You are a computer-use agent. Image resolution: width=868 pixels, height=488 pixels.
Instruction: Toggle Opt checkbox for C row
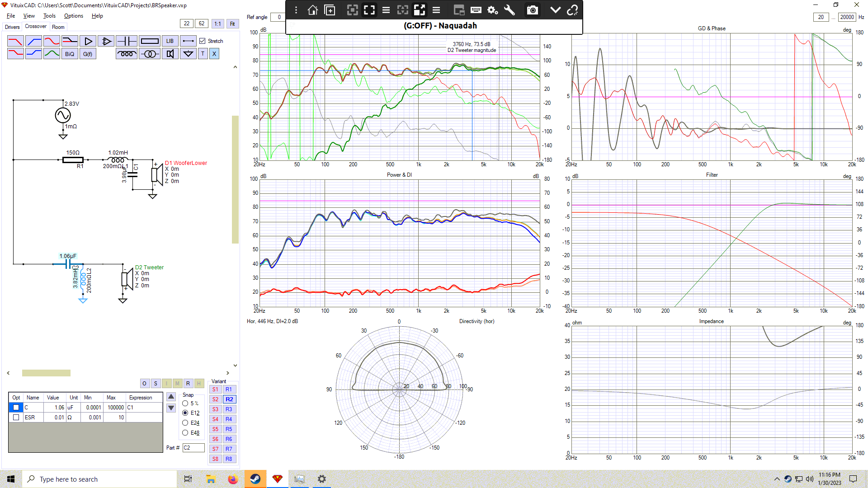(x=16, y=408)
